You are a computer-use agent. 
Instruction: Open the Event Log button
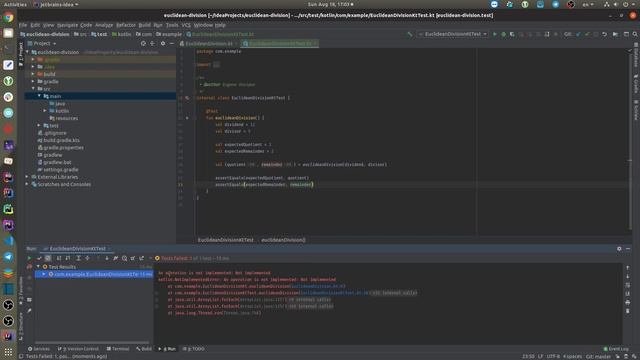(x=616, y=349)
